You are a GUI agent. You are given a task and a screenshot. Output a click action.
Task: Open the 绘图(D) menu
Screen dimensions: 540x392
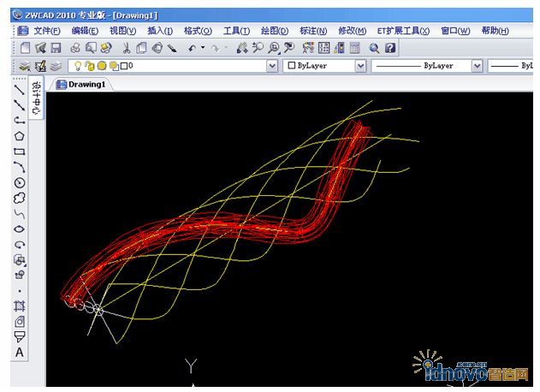tap(275, 31)
